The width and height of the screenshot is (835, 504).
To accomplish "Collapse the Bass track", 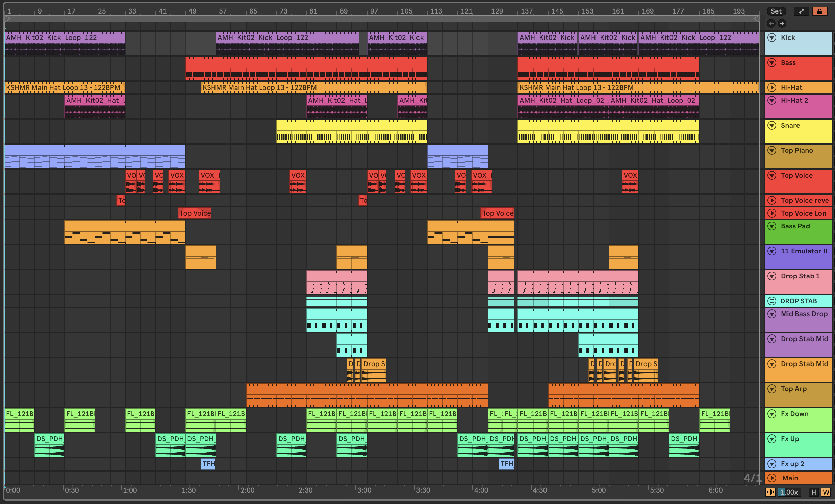I will pos(771,63).
